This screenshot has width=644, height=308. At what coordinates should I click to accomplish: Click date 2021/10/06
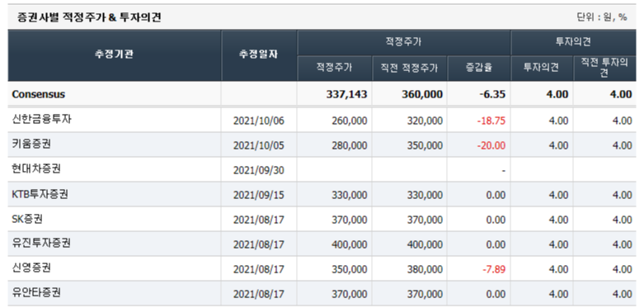(x=259, y=121)
